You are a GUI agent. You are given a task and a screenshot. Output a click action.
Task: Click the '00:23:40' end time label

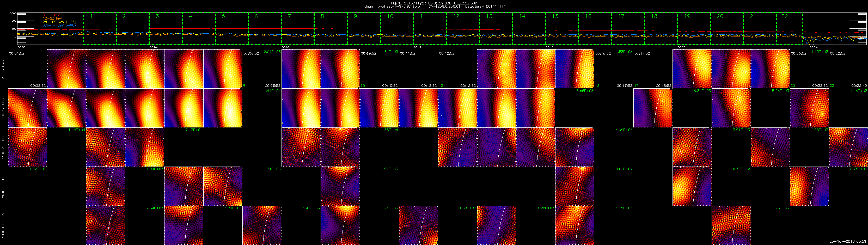pos(860,85)
